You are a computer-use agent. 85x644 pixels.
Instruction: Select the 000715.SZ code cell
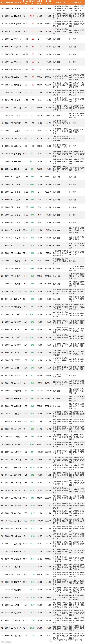[9, 108]
